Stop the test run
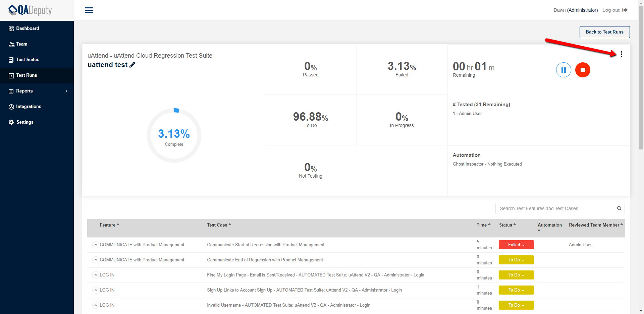This screenshot has width=644, height=314. [583, 70]
